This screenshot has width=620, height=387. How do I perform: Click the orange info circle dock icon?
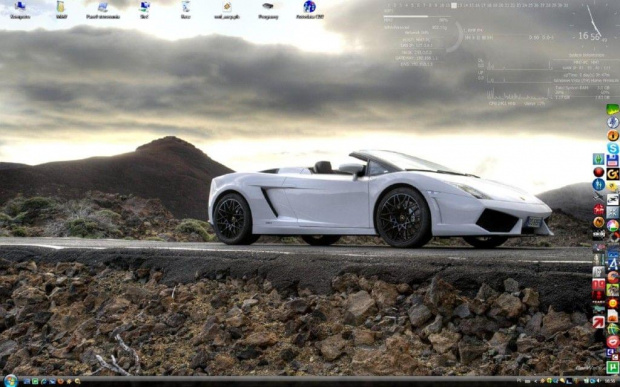[613, 136]
